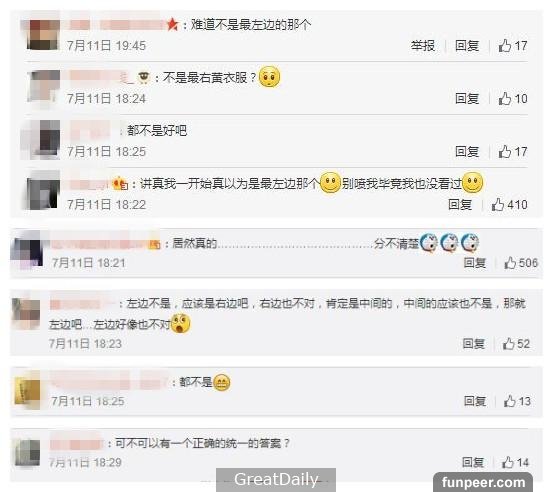553x492 pixels.
Task: Reply to the 18:24 yellow-clothes comment
Action: click(x=467, y=98)
